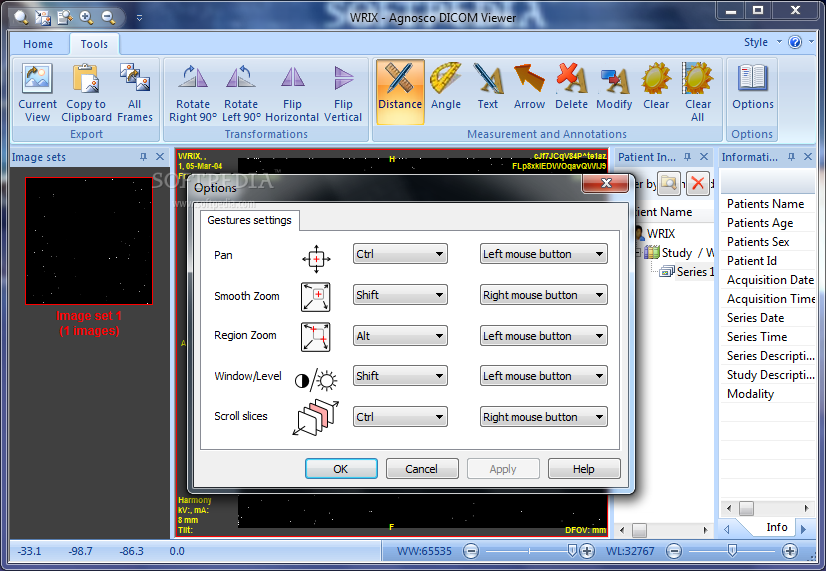Rotate image Right 90°

tap(193, 93)
